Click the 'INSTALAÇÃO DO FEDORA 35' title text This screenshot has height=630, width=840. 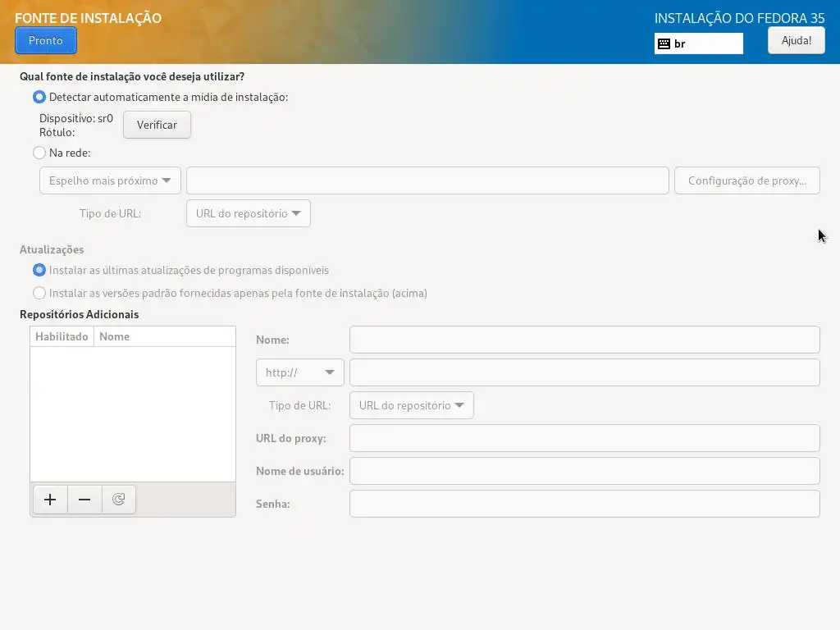point(739,18)
